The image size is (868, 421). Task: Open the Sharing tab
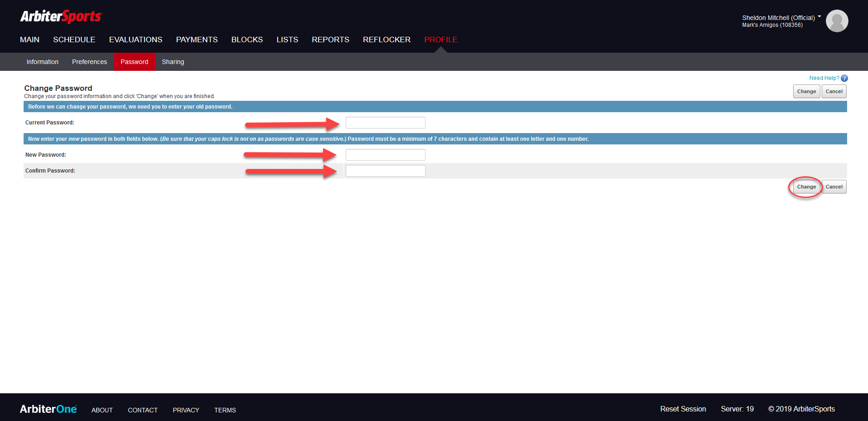tap(173, 62)
